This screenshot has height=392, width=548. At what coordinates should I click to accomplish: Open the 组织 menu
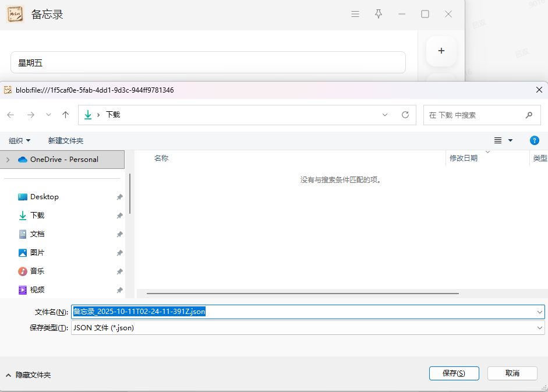point(20,140)
